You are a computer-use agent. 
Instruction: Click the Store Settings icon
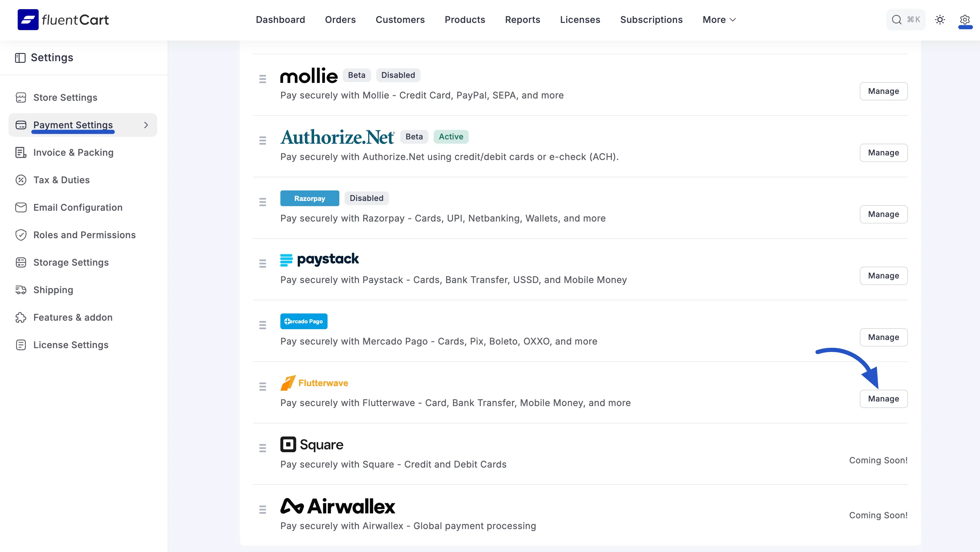click(x=21, y=98)
